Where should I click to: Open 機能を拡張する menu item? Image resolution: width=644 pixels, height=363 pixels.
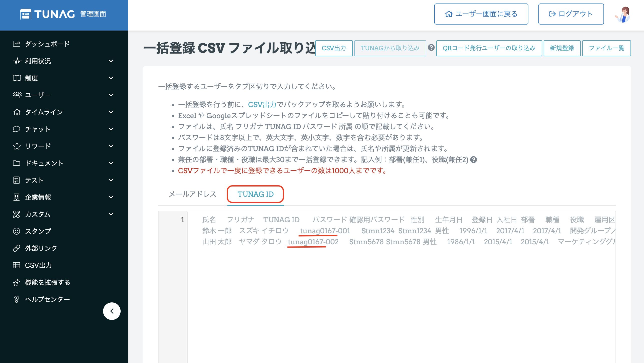pos(48,282)
